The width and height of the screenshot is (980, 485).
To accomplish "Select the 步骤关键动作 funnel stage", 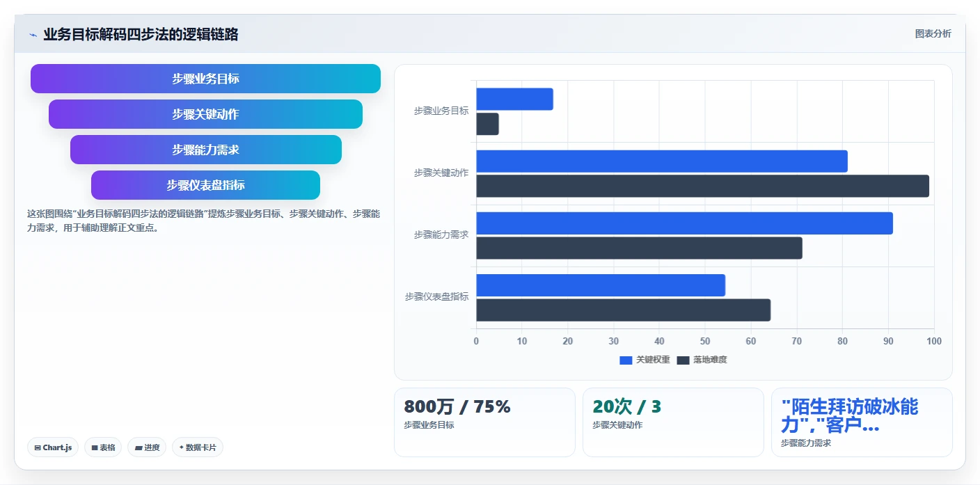I will click(205, 114).
